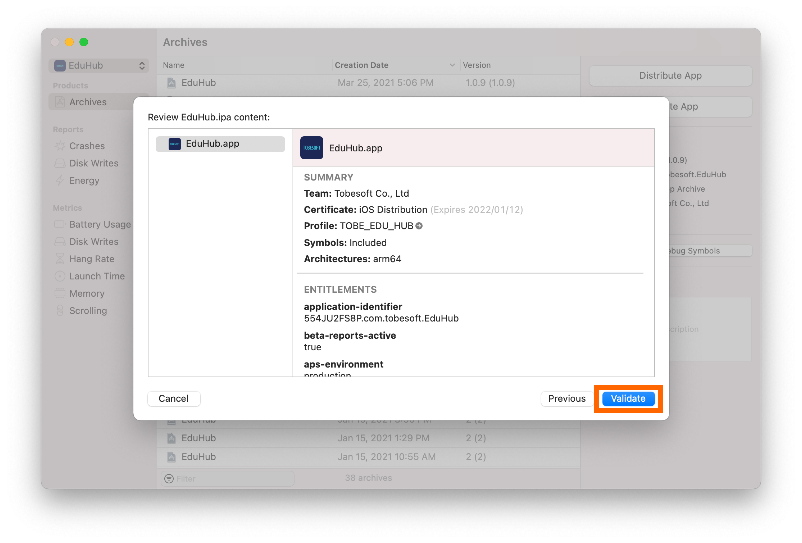Click the Energy bolt icon

point(60,180)
